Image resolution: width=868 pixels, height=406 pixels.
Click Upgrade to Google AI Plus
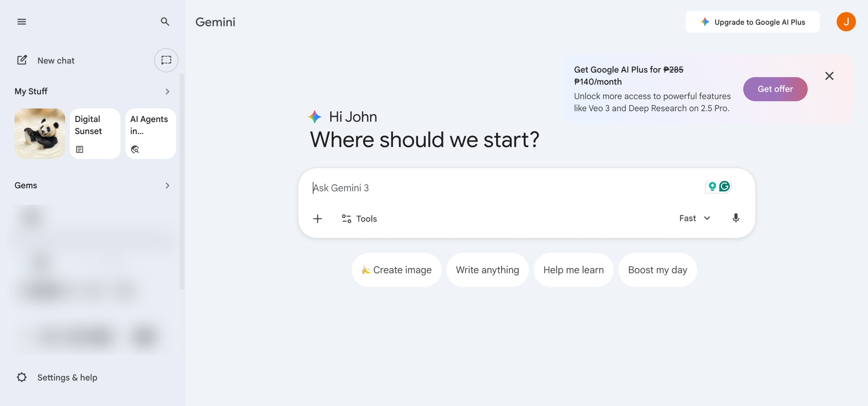click(752, 22)
